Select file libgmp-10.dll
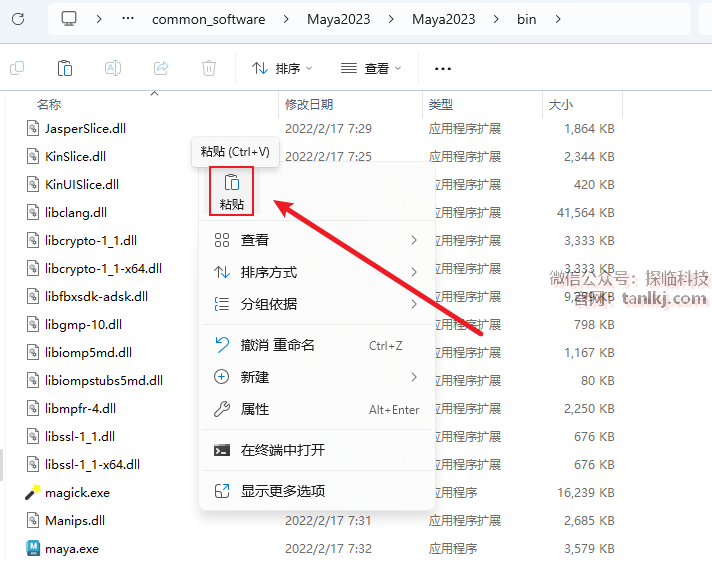Viewport: 712px width, 569px height. pos(84,325)
